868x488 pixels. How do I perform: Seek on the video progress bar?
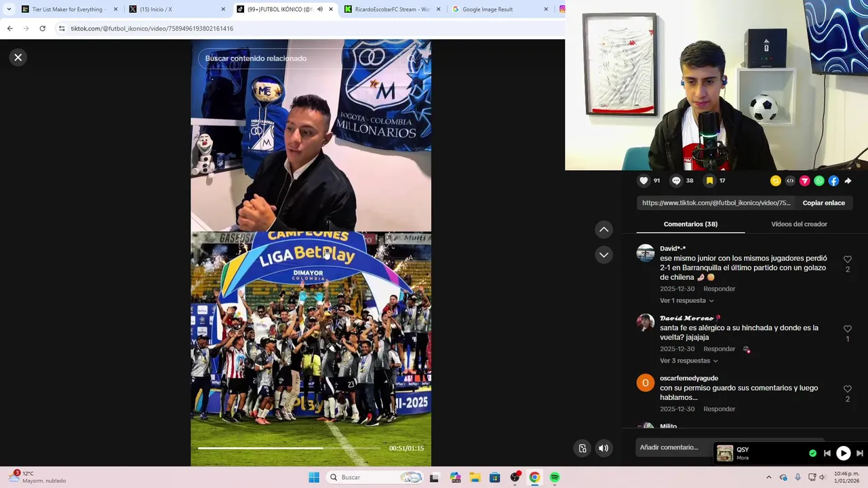290,448
